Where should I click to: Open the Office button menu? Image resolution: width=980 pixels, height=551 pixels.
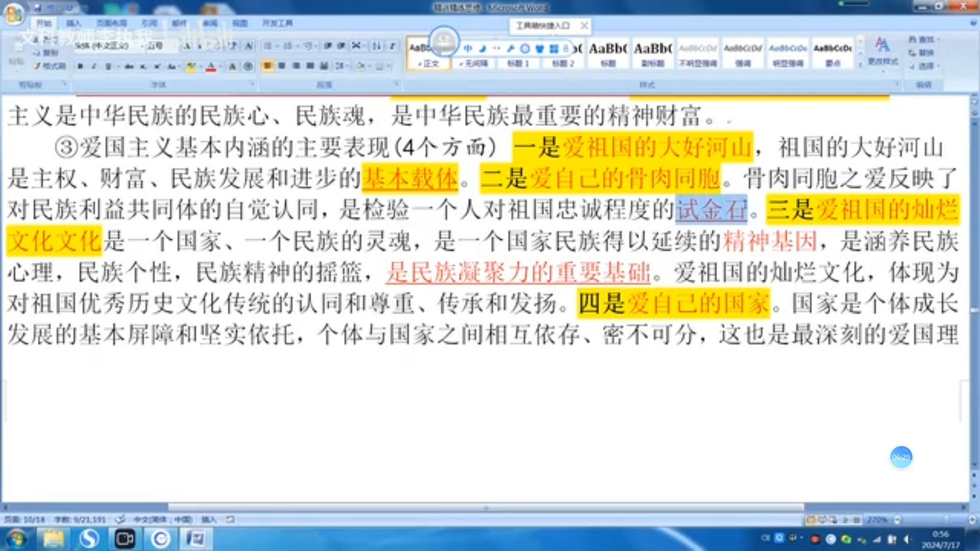tap(14, 14)
